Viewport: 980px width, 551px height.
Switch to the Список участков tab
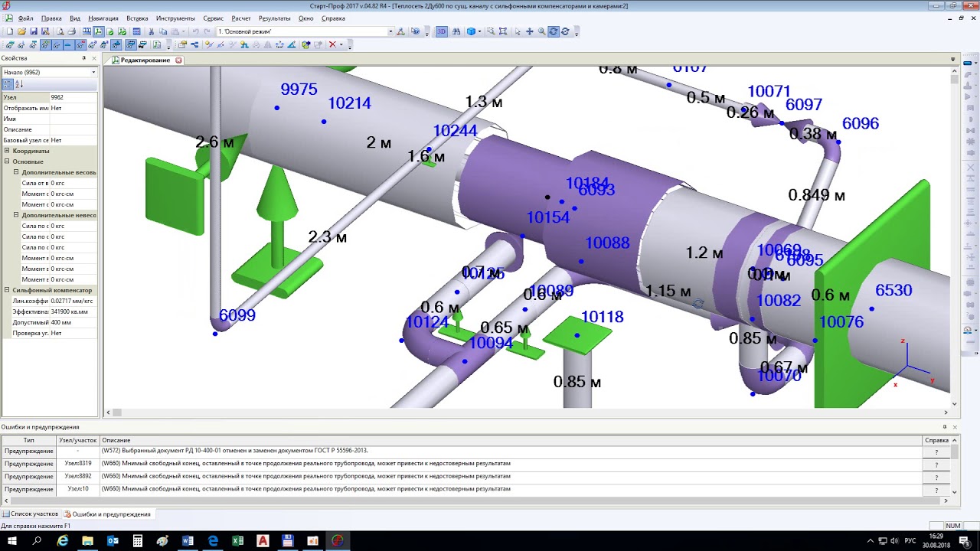pyautogui.click(x=30, y=514)
